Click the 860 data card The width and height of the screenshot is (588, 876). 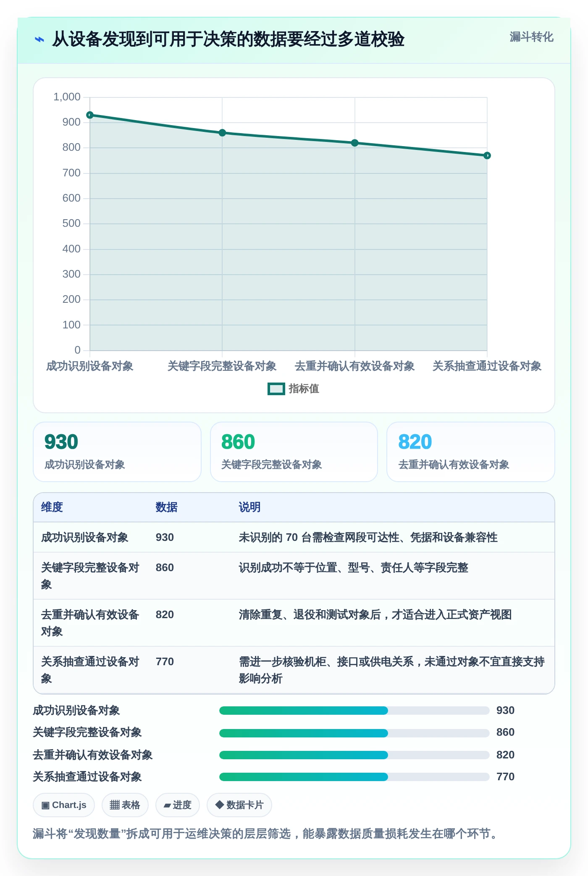pyautogui.click(x=294, y=452)
